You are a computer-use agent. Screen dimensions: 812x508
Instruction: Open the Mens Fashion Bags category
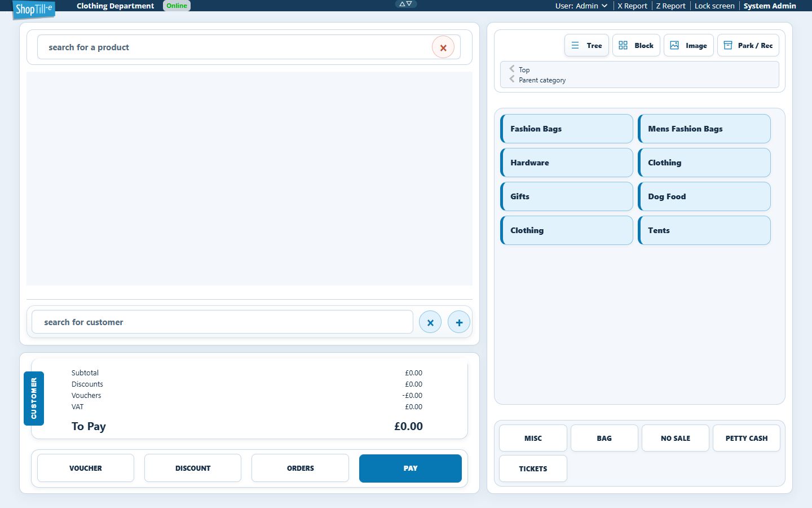704,129
